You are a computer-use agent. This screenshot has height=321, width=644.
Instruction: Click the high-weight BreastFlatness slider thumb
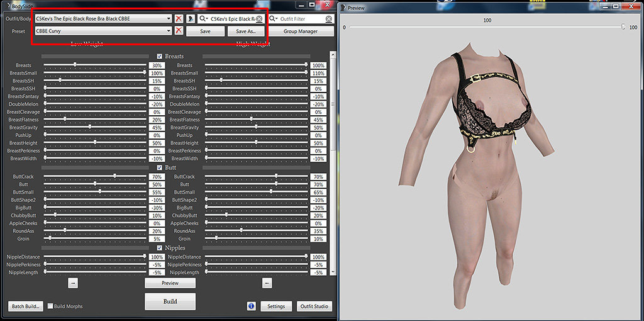(252, 119)
